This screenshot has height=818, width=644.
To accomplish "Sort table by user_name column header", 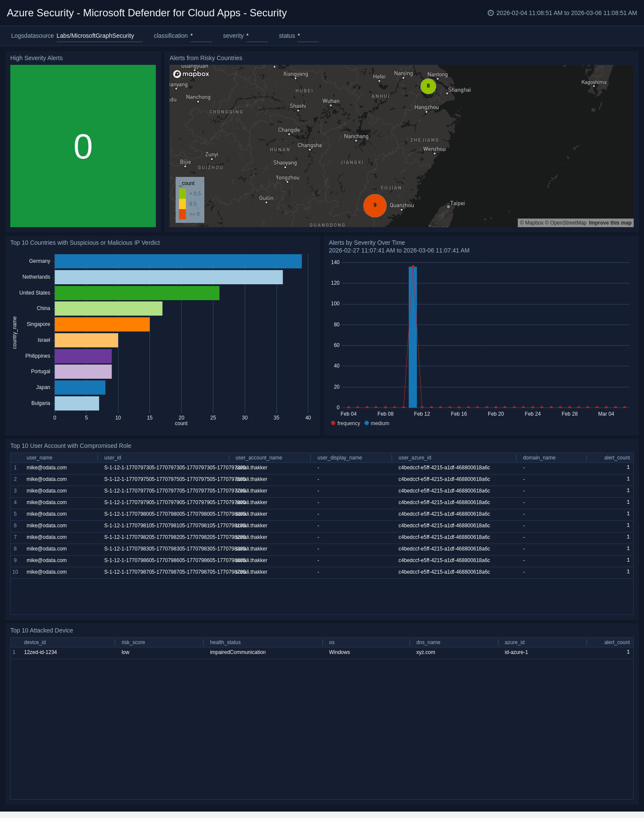I will pyautogui.click(x=39, y=458).
